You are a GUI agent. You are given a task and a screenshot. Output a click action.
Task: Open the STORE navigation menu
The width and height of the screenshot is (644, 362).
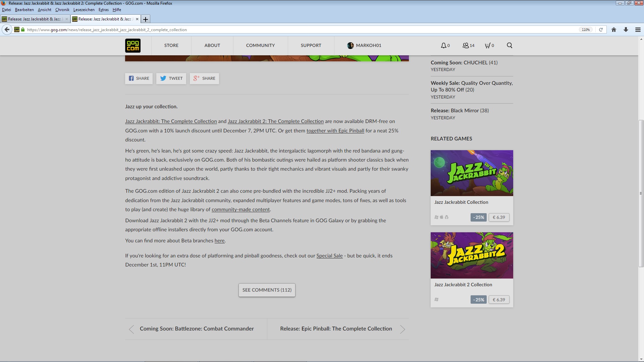[171, 45]
